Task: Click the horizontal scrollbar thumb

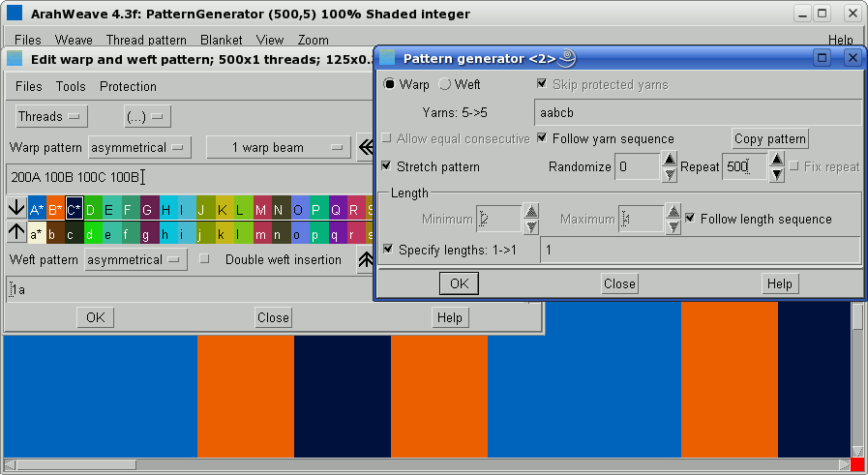Action: tap(77, 465)
